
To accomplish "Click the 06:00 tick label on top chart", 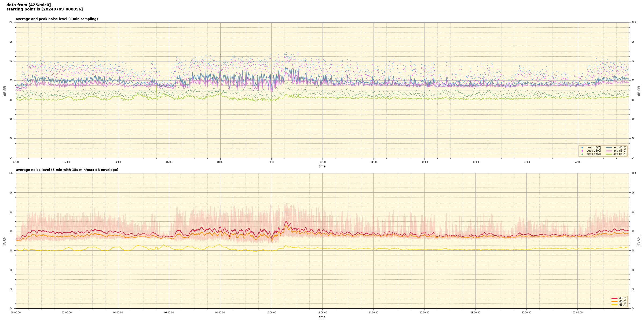I will coord(169,162).
